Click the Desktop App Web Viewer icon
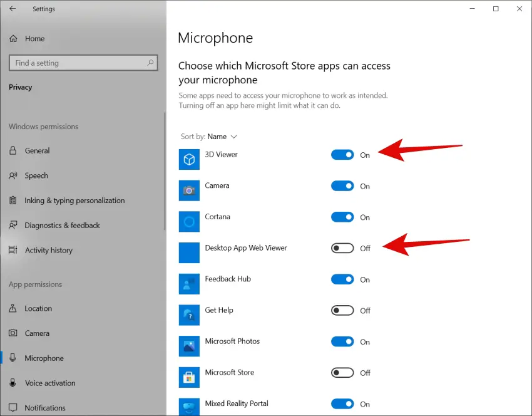Image resolution: width=532 pixels, height=416 pixels. pos(189,252)
